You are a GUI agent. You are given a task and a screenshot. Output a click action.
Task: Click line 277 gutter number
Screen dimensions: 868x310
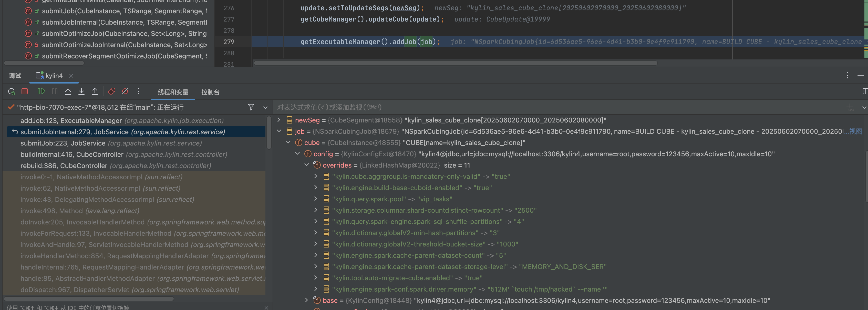point(229,19)
